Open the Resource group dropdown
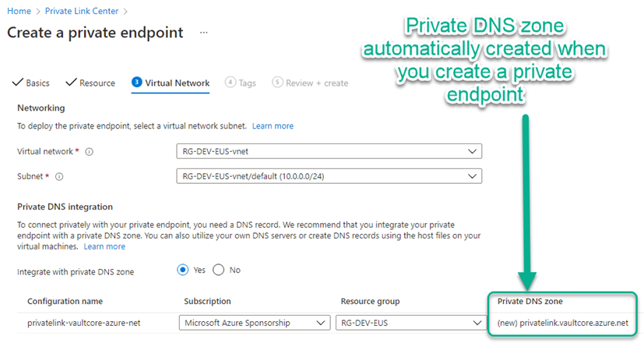Image resolution: width=644 pixels, height=357 pixels. tap(410, 323)
